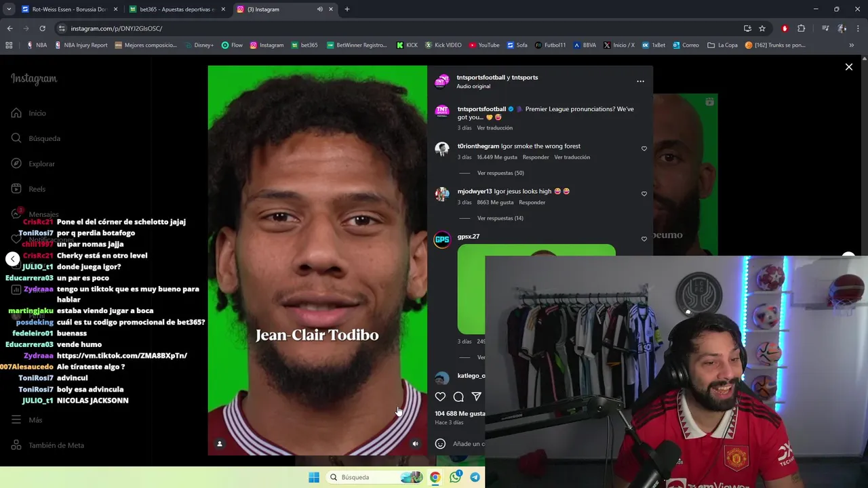Open Chrome from the taskbar
The width and height of the screenshot is (868, 488).
(x=435, y=477)
